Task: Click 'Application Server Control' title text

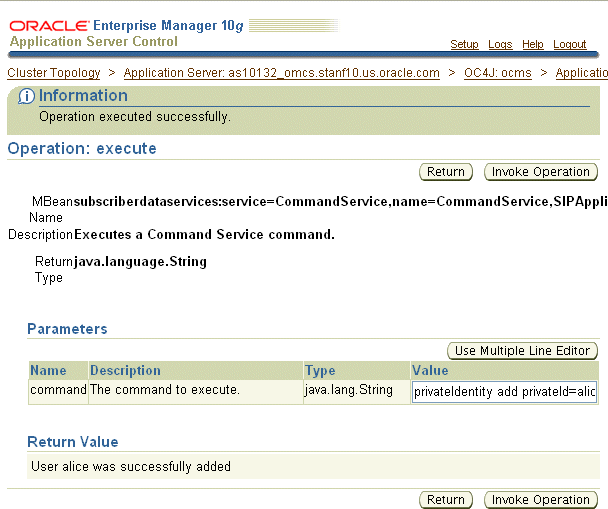Action: 94,41
